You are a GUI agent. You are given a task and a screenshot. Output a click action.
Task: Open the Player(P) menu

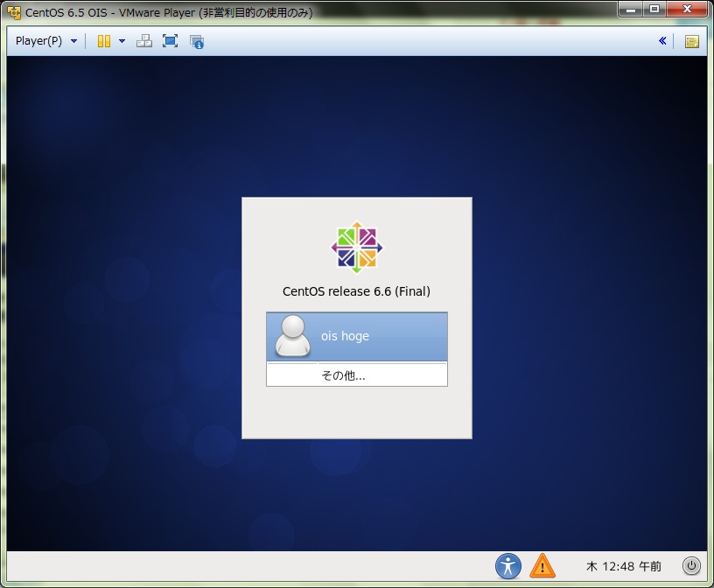(46, 41)
